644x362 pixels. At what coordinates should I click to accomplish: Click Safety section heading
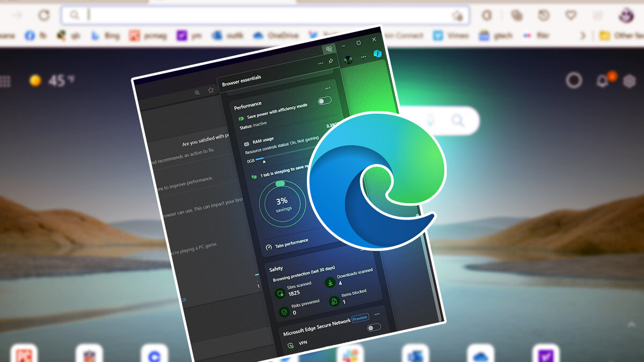coord(276,268)
